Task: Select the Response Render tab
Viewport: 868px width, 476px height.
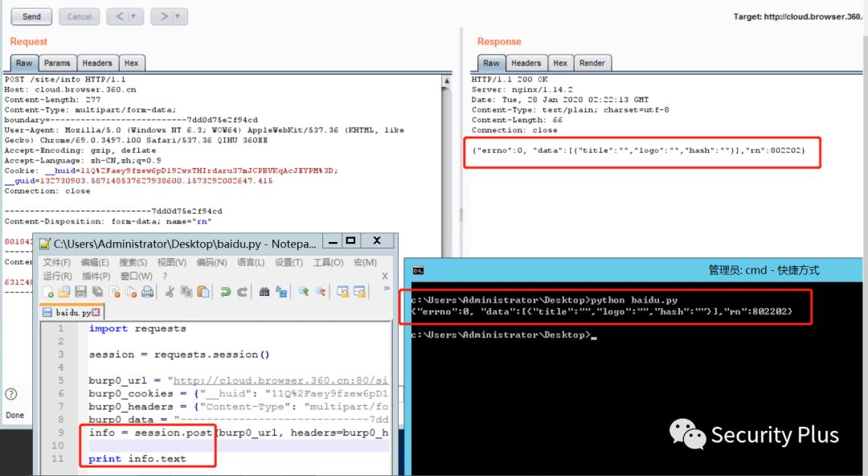Action: [x=592, y=64]
